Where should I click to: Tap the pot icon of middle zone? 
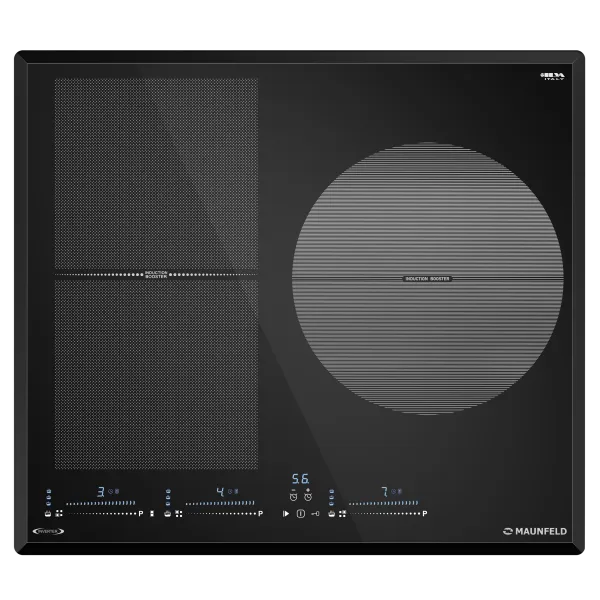(166, 514)
